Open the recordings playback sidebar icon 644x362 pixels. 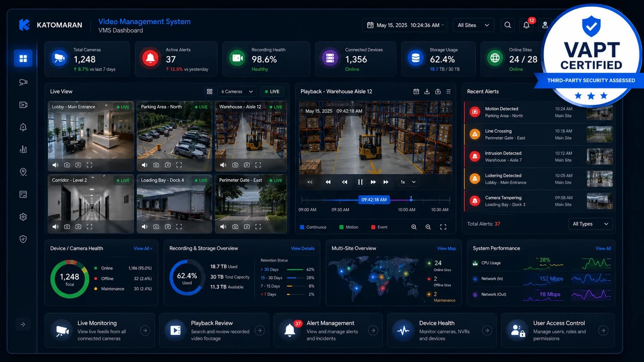point(23,105)
